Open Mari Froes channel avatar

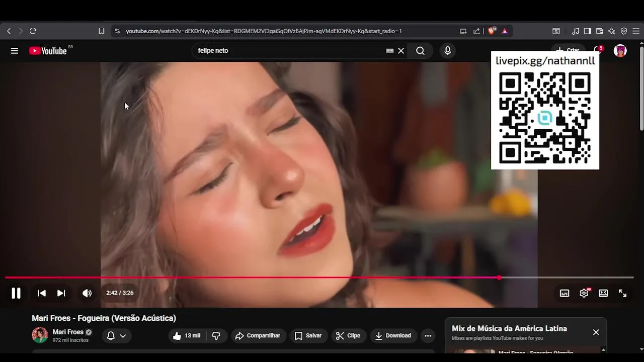40,335
